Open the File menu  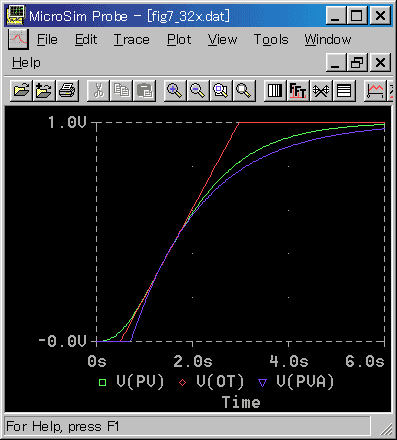tap(47, 40)
